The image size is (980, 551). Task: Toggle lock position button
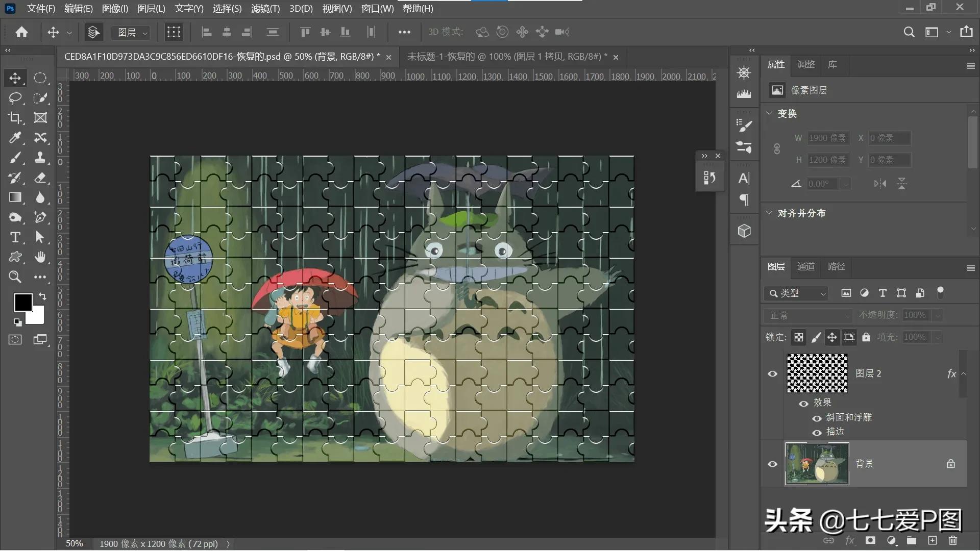[832, 337]
